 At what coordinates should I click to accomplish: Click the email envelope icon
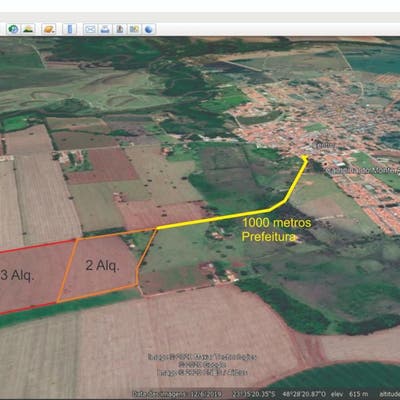point(90,29)
